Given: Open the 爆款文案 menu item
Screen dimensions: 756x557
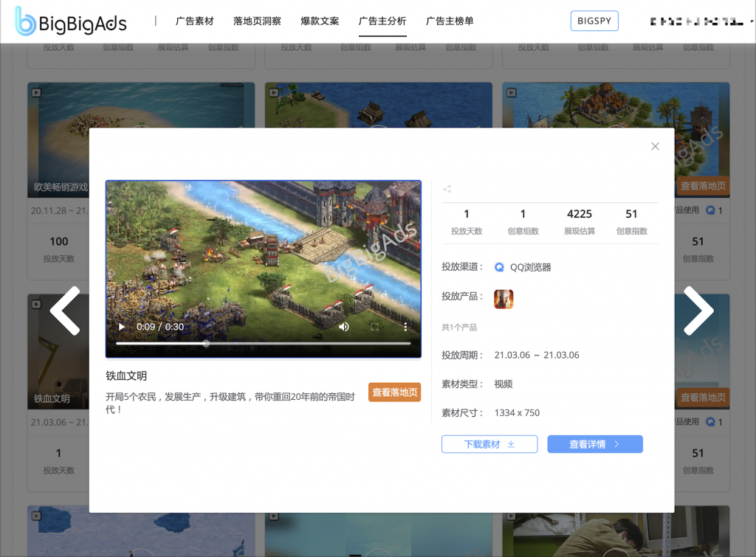Looking at the screenshot, I should tap(320, 21).
